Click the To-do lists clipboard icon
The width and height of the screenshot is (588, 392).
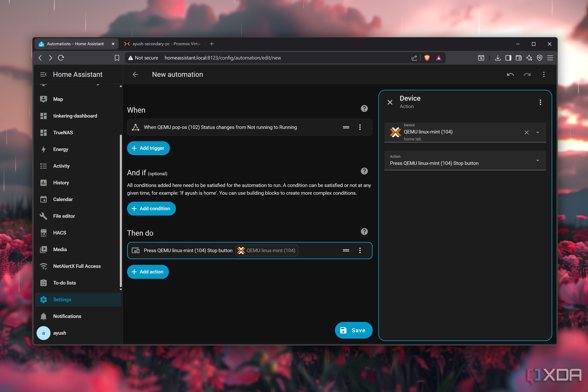pyautogui.click(x=43, y=283)
